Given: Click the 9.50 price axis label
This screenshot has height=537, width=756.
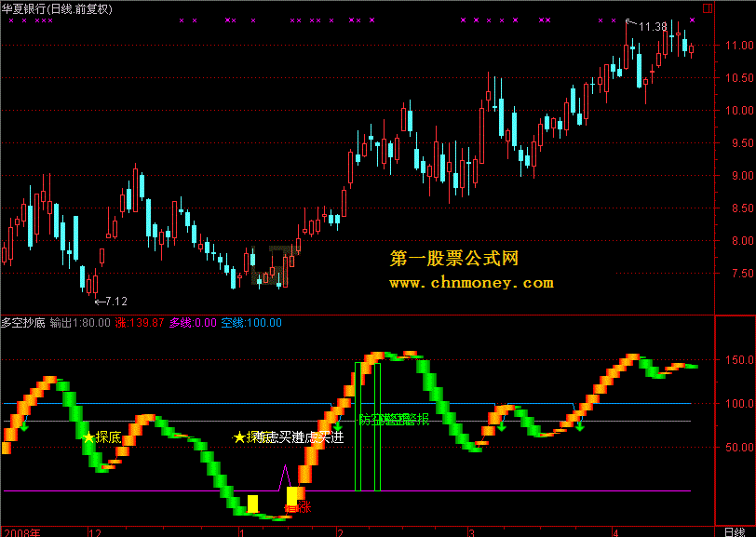Looking at the screenshot, I should (x=743, y=143).
